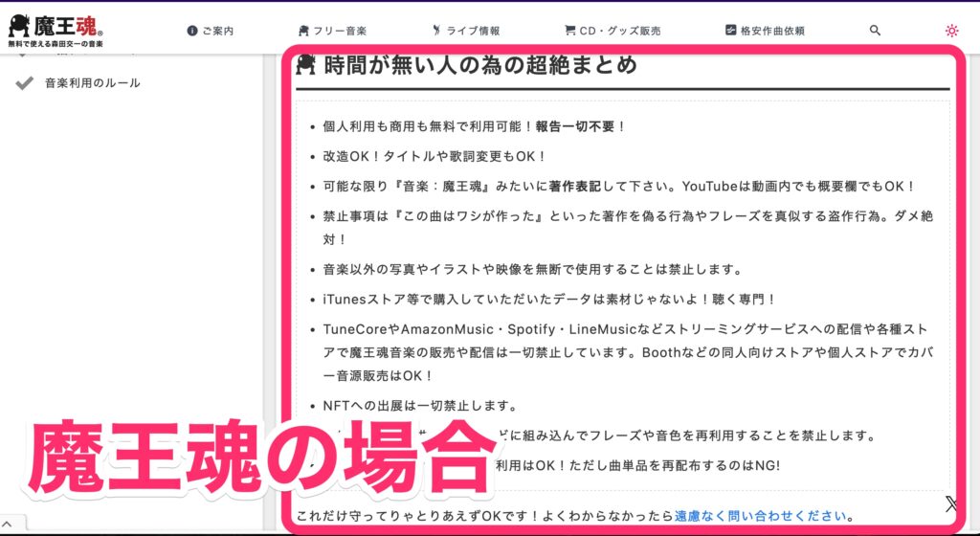Open the フリー音楽 menu
The height and width of the screenshot is (536, 980).
tap(332, 31)
